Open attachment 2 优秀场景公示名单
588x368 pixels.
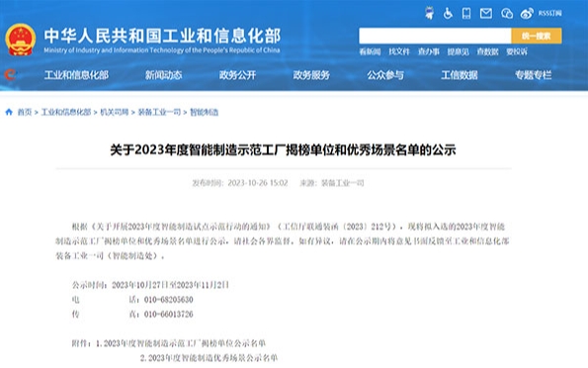[x=209, y=358]
